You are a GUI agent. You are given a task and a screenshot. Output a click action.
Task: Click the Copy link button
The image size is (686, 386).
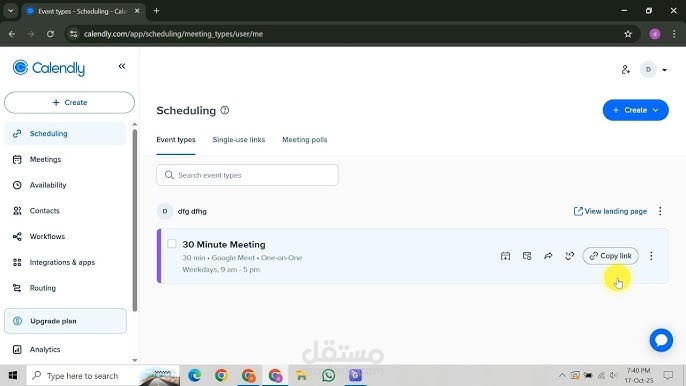[x=610, y=256]
